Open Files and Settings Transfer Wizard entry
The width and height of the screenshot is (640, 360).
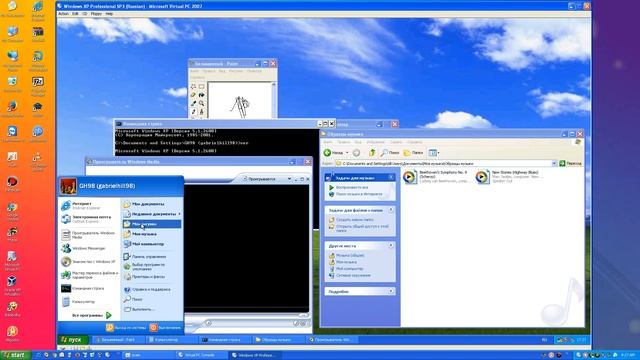(x=89, y=275)
